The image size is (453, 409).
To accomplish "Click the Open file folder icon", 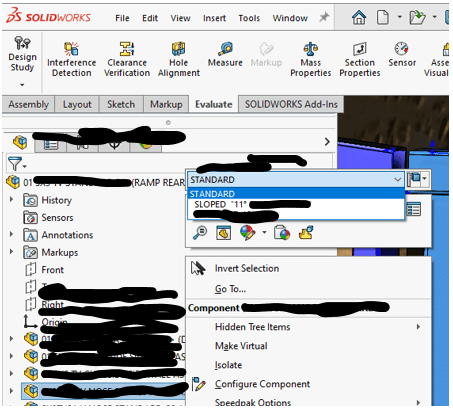I will click(x=417, y=17).
